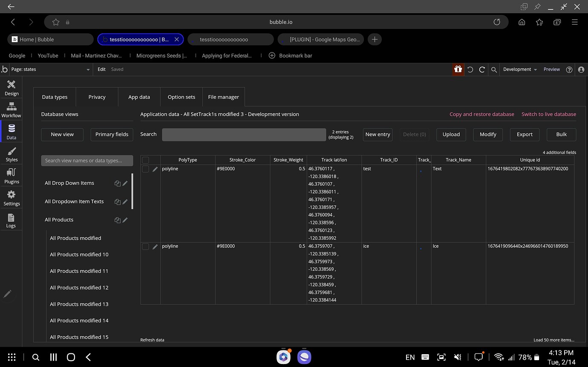Open the Design panel
Screen dimensions: 588x367
pos(11,87)
